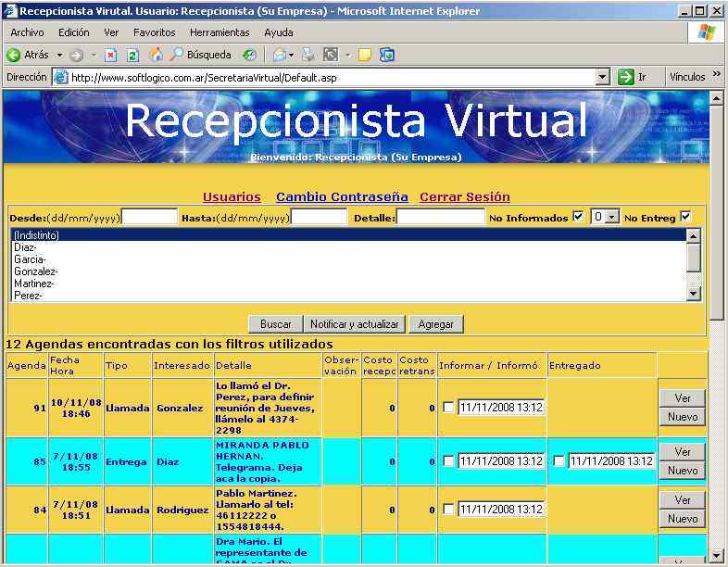
Task: Open the No Informados number dropdown
Action: point(610,217)
